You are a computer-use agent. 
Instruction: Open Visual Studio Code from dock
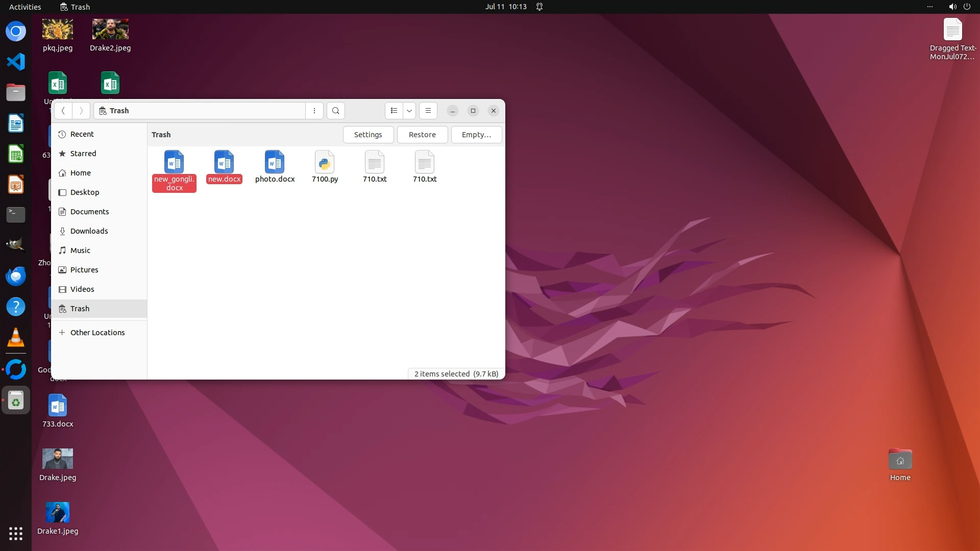click(16, 62)
